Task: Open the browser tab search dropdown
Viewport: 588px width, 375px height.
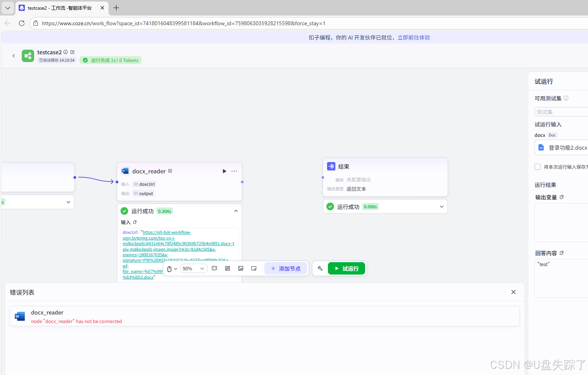Action: click(8, 8)
